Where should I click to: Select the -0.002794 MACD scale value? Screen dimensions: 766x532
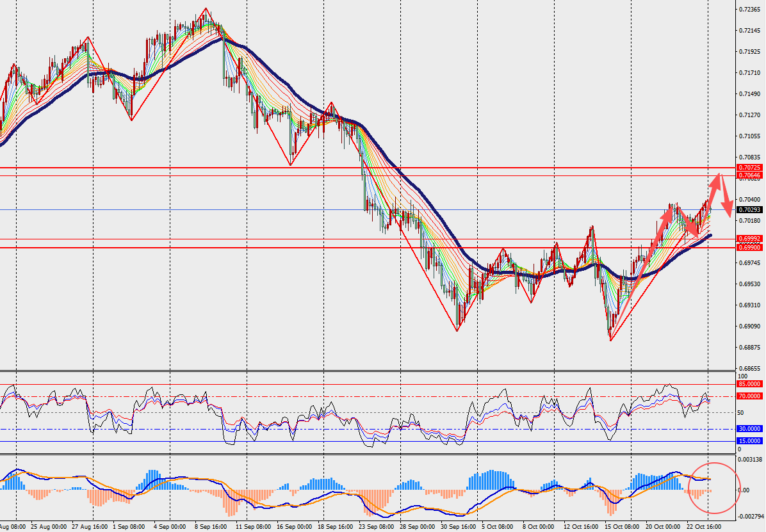pos(749,516)
